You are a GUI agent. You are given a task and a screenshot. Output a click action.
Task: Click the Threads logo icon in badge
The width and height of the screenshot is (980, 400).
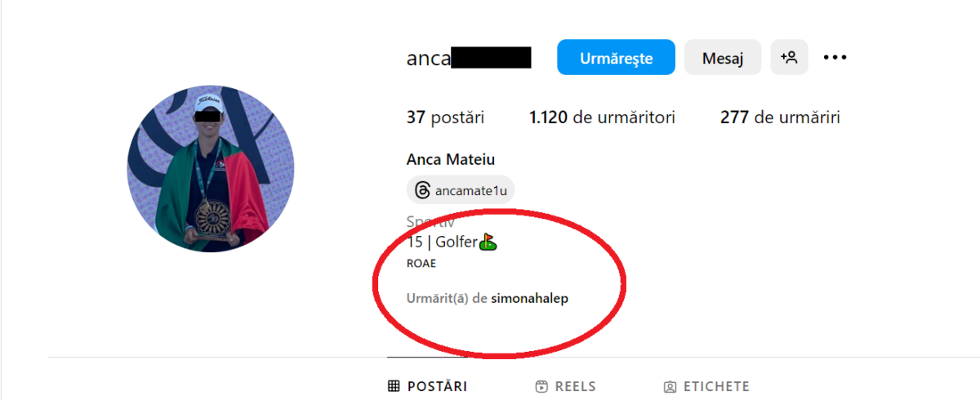pos(422,190)
